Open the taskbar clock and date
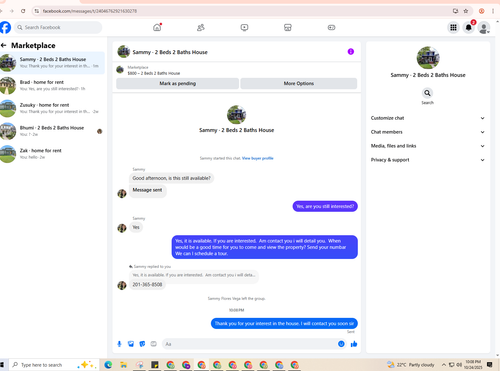Screen dimensions: 500x371 (473, 365)
